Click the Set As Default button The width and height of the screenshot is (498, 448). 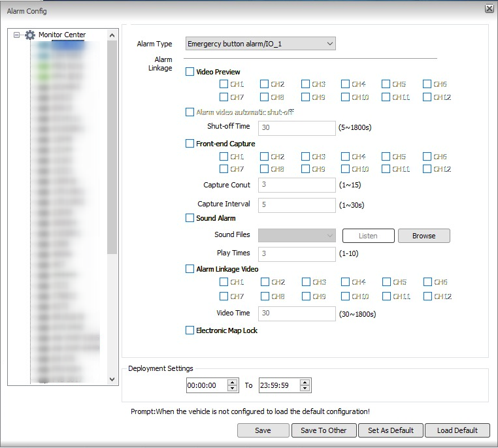coord(391,430)
